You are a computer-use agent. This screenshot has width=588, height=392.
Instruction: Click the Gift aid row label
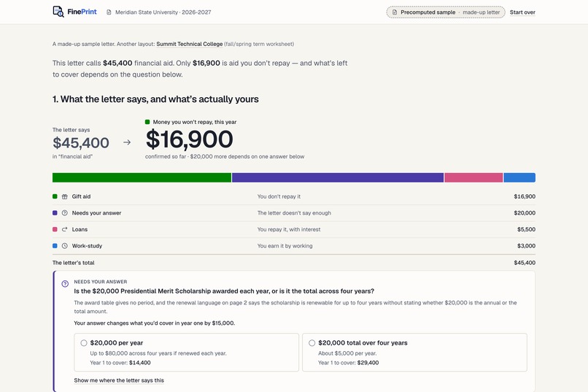[81, 196]
